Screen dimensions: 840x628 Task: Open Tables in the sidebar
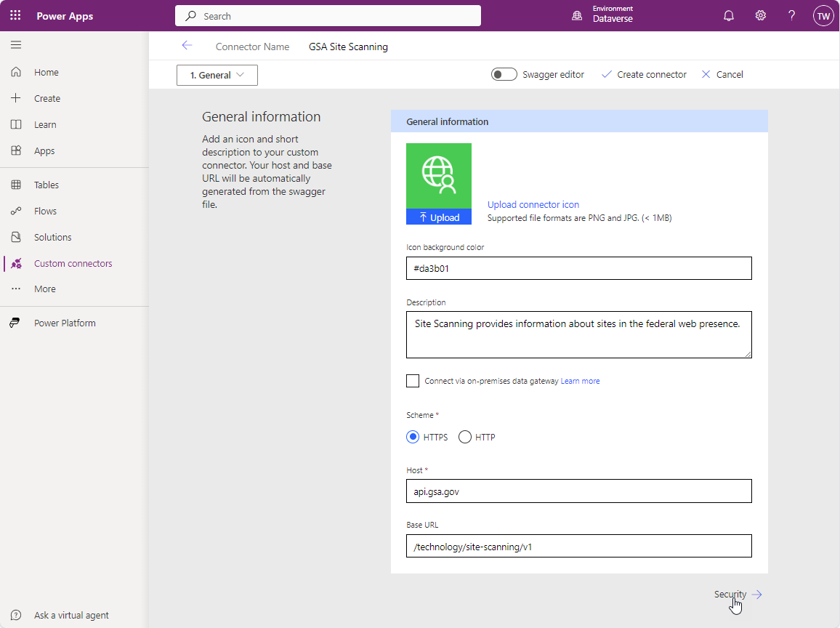click(47, 185)
